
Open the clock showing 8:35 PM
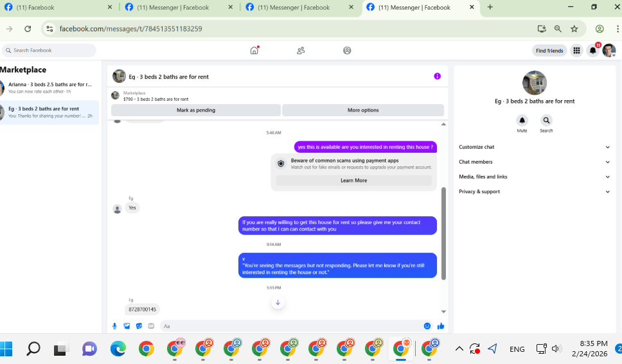tap(589, 349)
